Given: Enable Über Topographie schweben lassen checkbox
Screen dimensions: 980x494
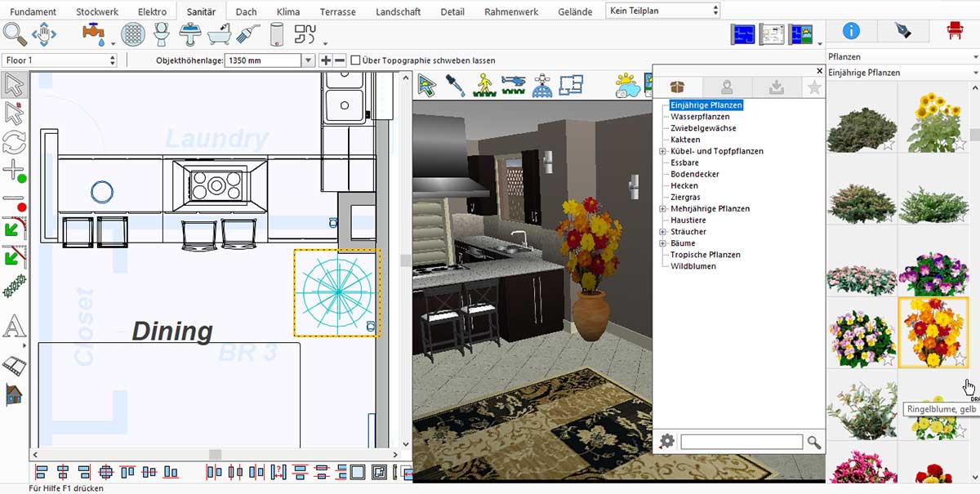Looking at the screenshot, I should tap(355, 60).
